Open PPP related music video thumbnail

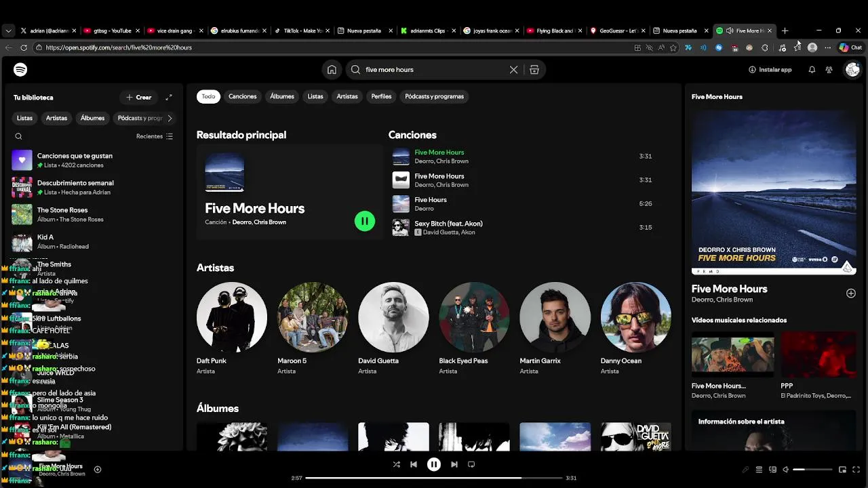coord(818,354)
